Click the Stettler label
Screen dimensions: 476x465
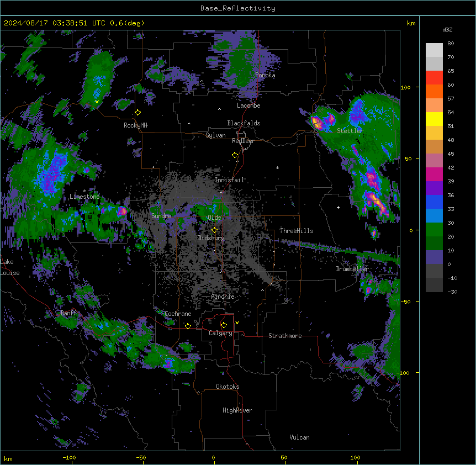pyautogui.click(x=350, y=131)
